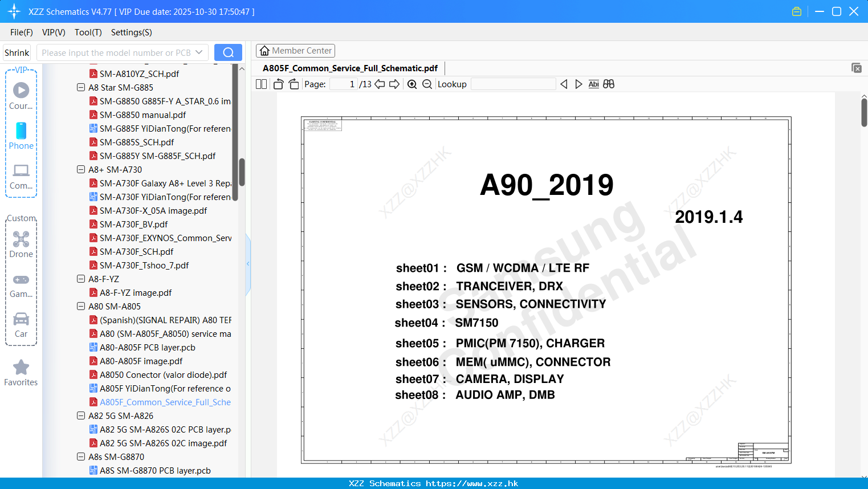Collapse the A8+ SM-A730 folder
The height and width of the screenshot is (489, 868).
(81, 170)
